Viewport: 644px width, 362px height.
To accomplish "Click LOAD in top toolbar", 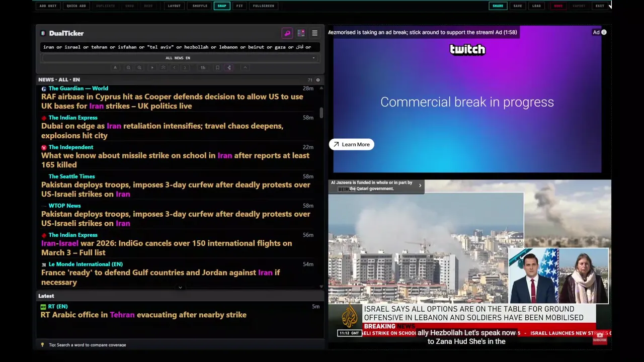I will coord(536,6).
